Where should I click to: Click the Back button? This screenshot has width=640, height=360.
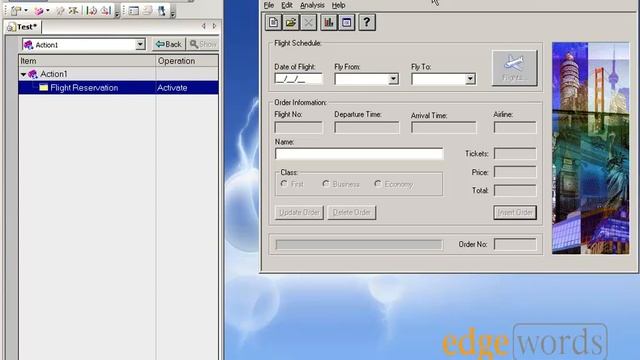coord(169,44)
